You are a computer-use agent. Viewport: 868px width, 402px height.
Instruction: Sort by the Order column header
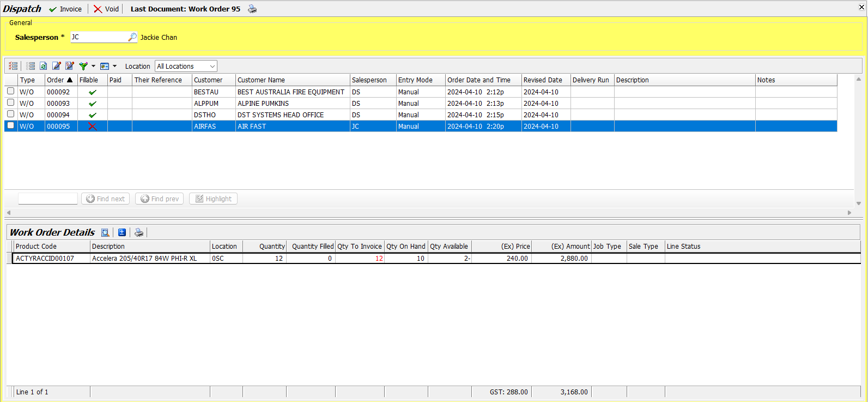[x=61, y=80]
